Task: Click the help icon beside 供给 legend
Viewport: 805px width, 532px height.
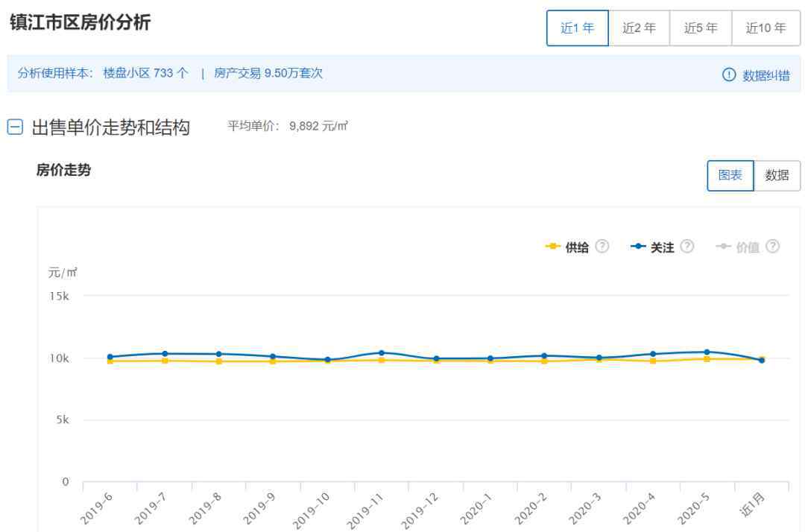Action: 602,247
